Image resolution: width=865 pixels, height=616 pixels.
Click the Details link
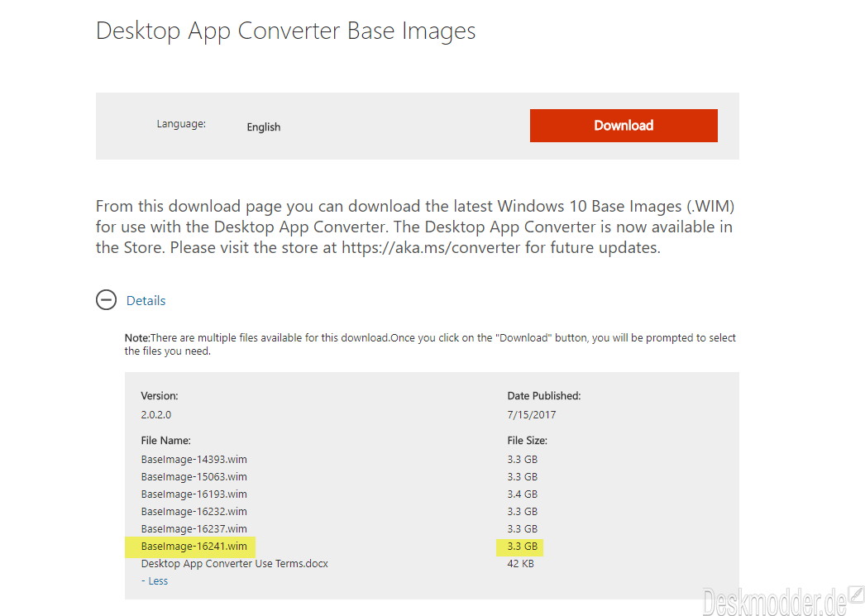[146, 300]
